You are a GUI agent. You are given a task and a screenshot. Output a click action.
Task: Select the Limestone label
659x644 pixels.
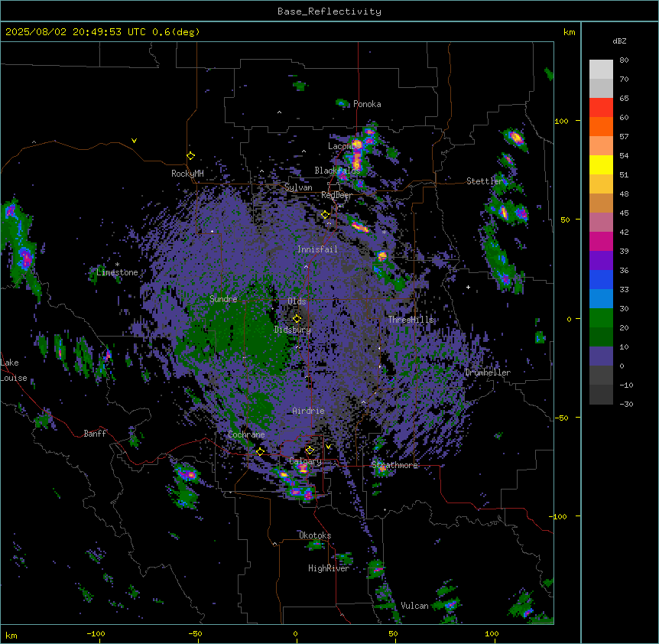(117, 272)
